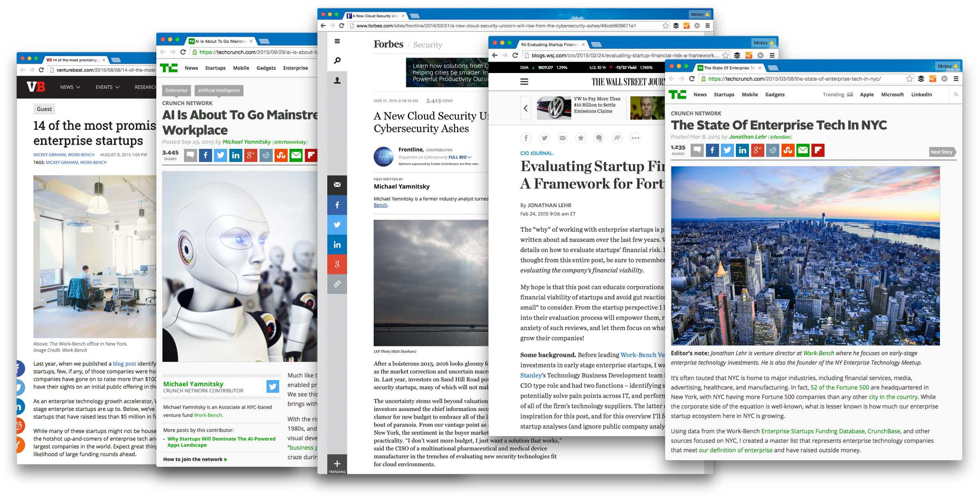The image size is (980, 498).
Task: Share State of Enterprise Tech on Twitter
Action: [x=727, y=151]
